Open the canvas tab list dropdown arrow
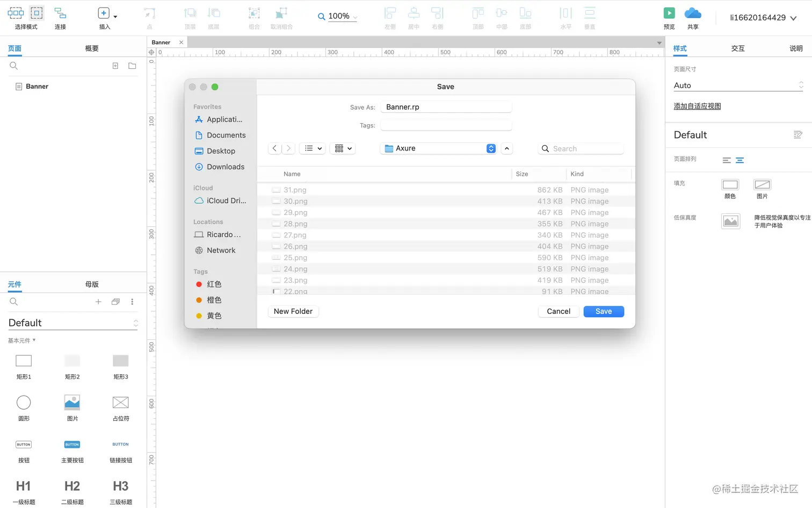Screen dimensions: 812x508 [659, 43]
